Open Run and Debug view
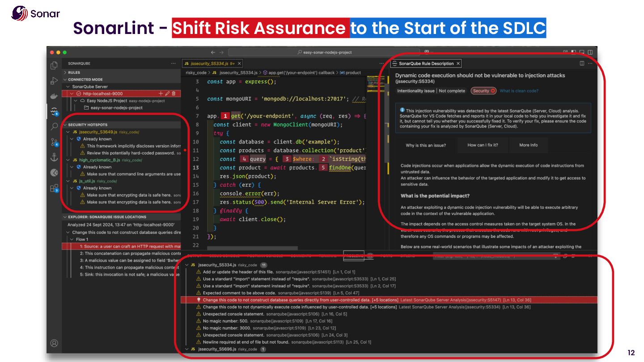Viewport: 644px width, 362px height. click(x=54, y=81)
